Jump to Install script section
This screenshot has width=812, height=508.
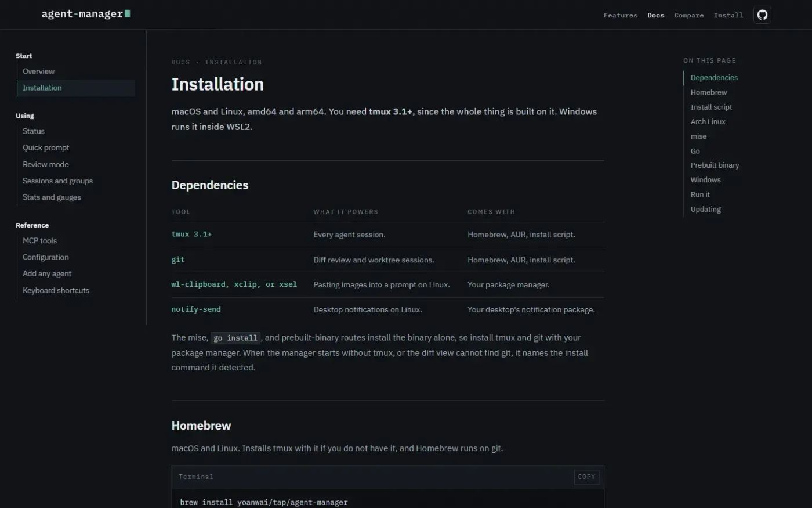click(x=711, y=107)
